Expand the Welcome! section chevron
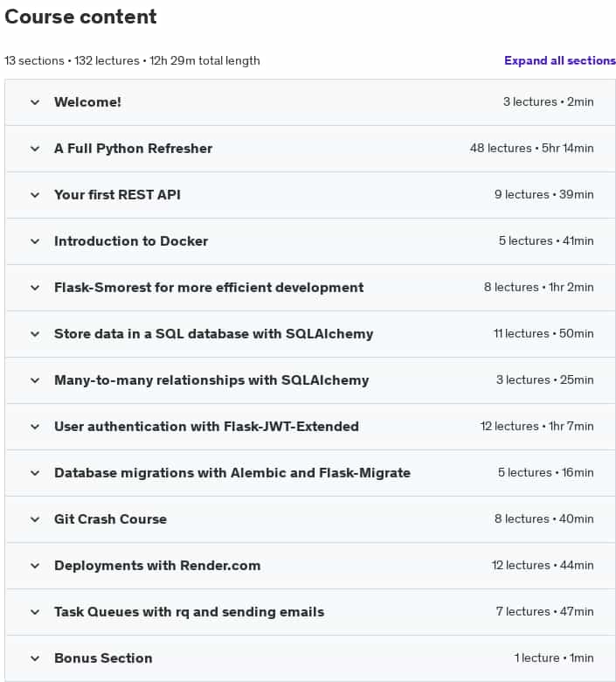Screen dimensions: 616x682 click(x=35, y=102)
